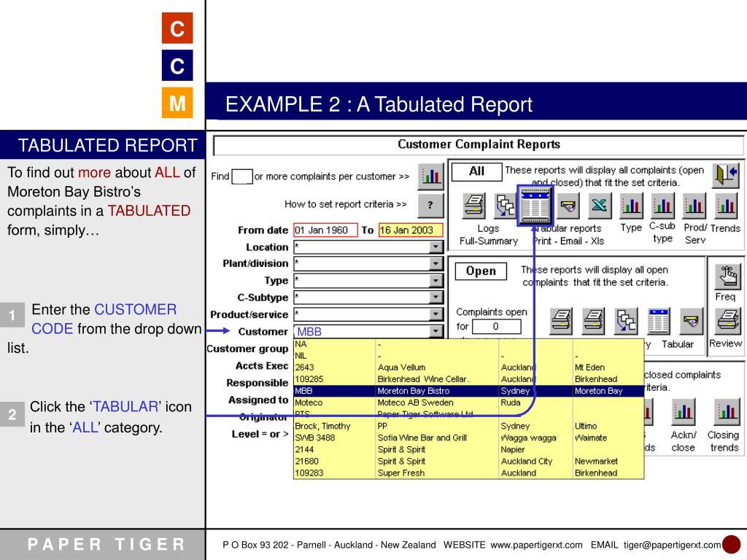Expand the Type dropdown
The image size is (747, 560).
436,281
